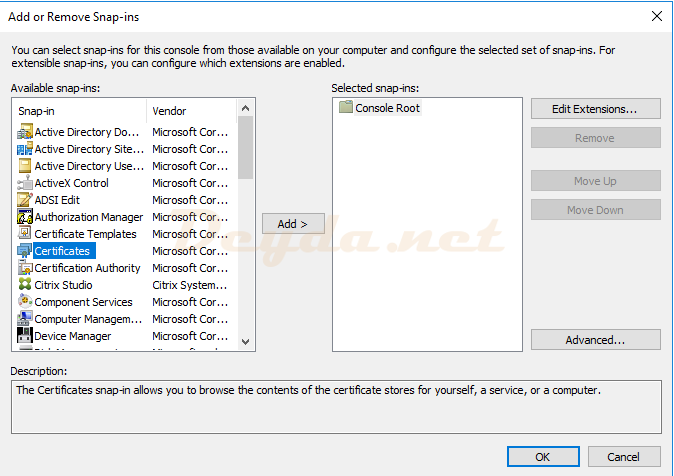Select the Citrix Studio icon
The width and height of the screenshot is (674, 476).
tap(25, 285)
